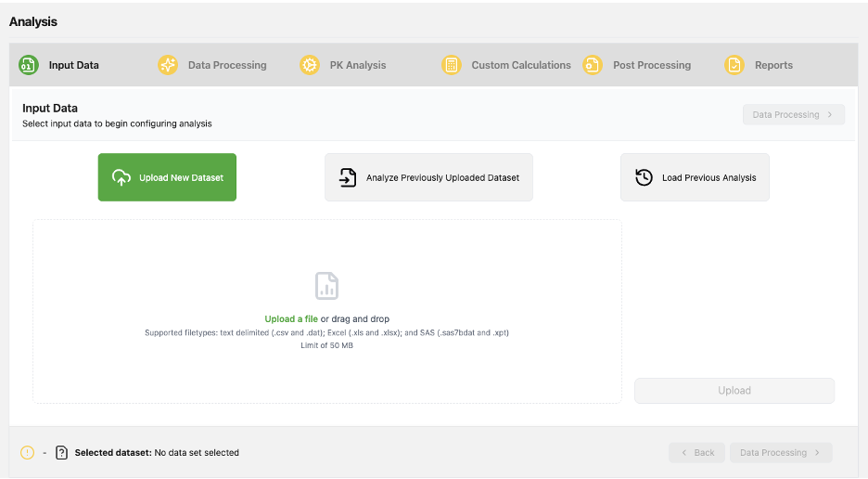
Task: Select Upload New Dataset option
Action: [x=167, y=177]
